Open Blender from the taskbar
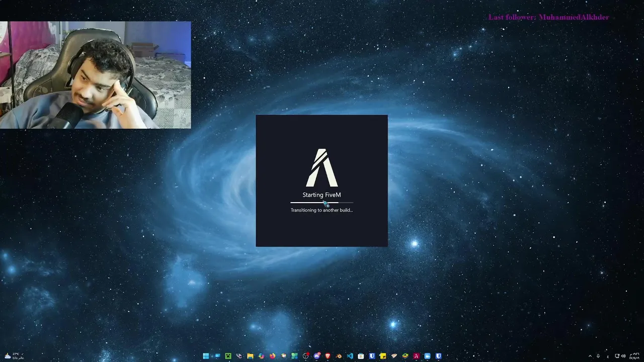 (339, 356)
